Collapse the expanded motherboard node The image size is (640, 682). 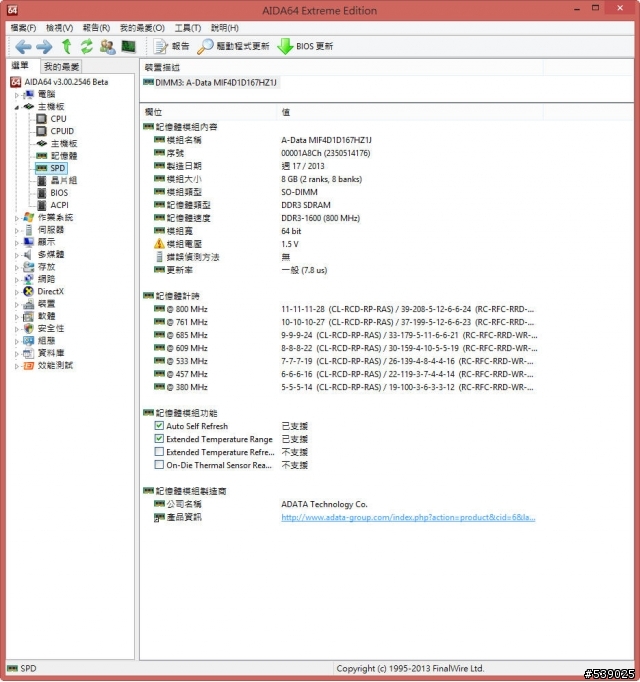[17, 107]
